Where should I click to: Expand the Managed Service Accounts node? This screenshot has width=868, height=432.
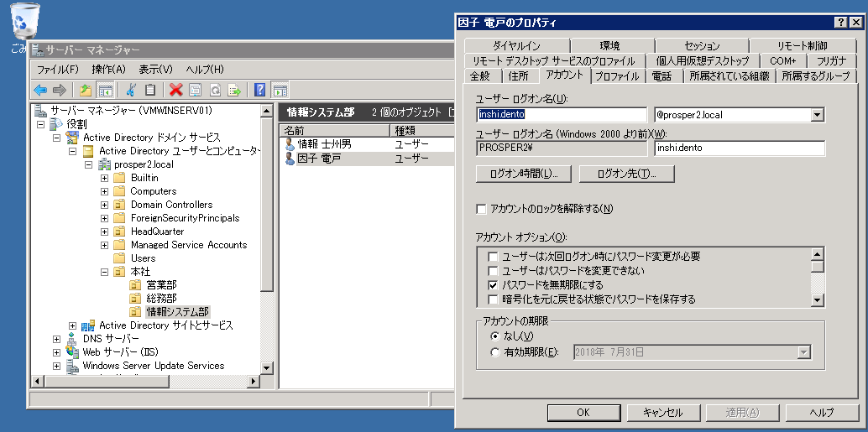tap(104, 245)
